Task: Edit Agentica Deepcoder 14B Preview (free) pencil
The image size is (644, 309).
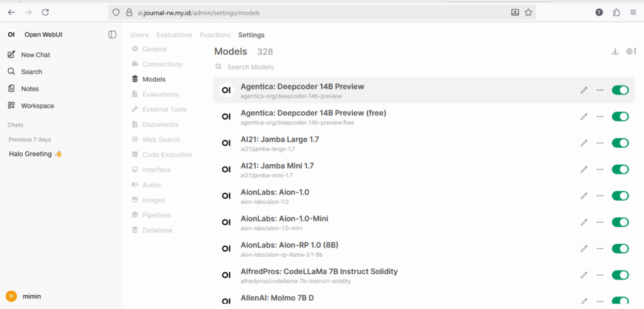Action: click(584, 116)
